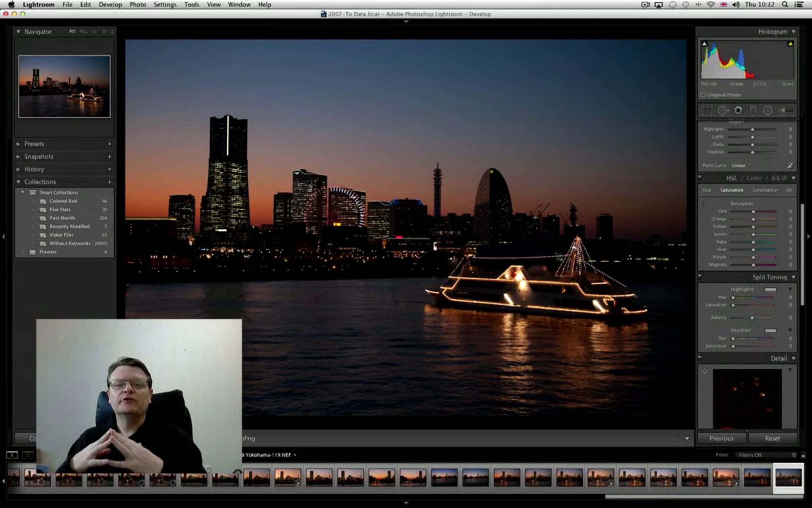Select the Adjustment Brush tool

coord(786,110)
